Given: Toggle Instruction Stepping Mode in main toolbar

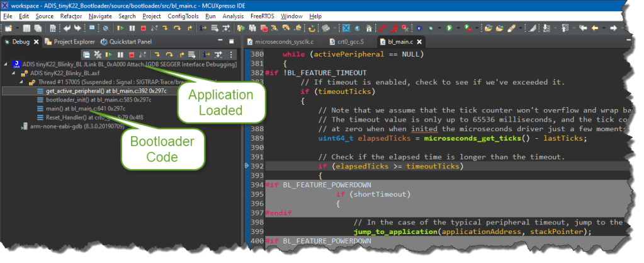Looking at the screenshot, I should tap(203, 28).
